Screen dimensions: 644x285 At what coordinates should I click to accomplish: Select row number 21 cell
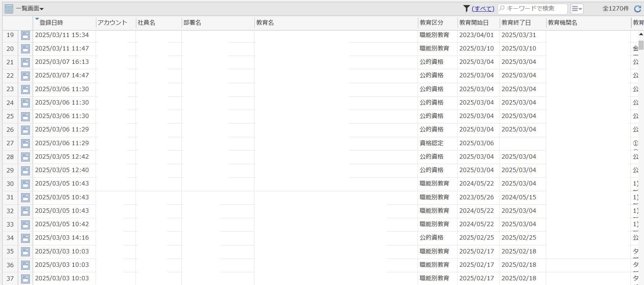10,62
